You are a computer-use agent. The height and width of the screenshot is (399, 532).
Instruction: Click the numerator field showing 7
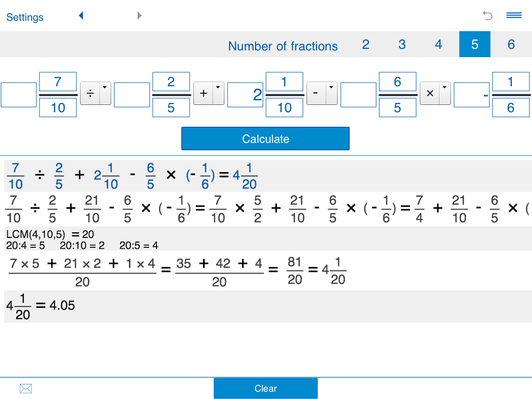58,82
